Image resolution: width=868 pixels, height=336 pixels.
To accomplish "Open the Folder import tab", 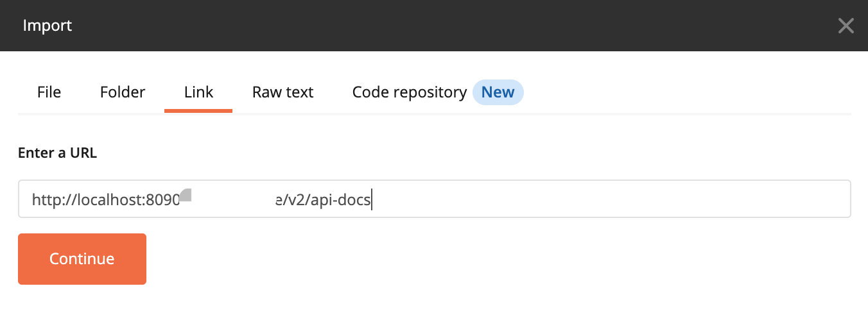I will [123, 92].
